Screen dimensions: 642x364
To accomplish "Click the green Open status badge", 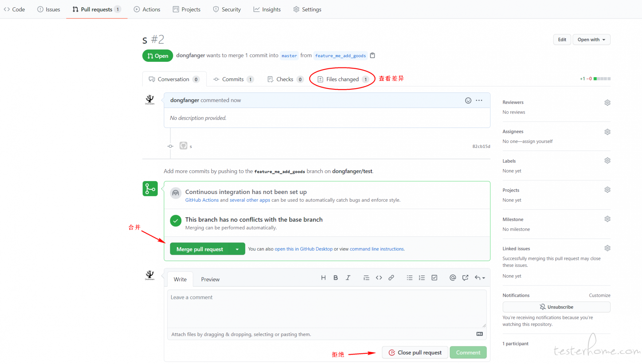I will (157, 56).
